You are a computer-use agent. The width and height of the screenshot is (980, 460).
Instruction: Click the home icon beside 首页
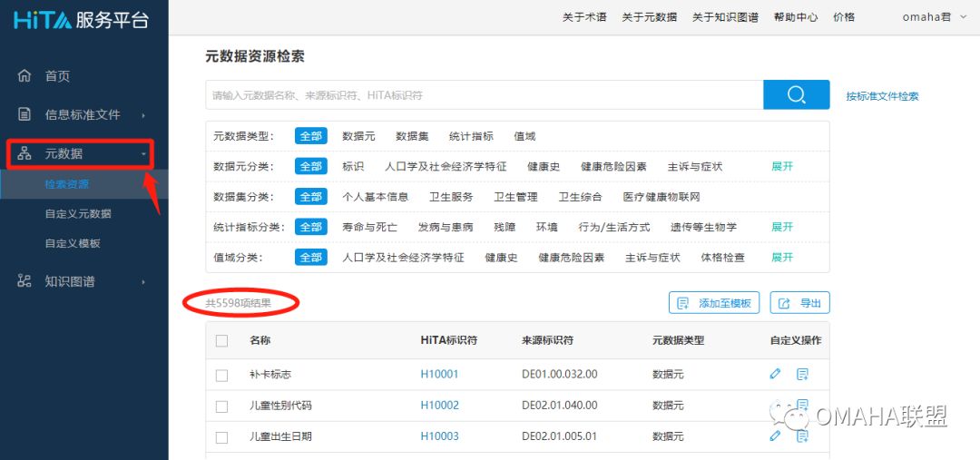pyautogui.click(x=24, y=76)
